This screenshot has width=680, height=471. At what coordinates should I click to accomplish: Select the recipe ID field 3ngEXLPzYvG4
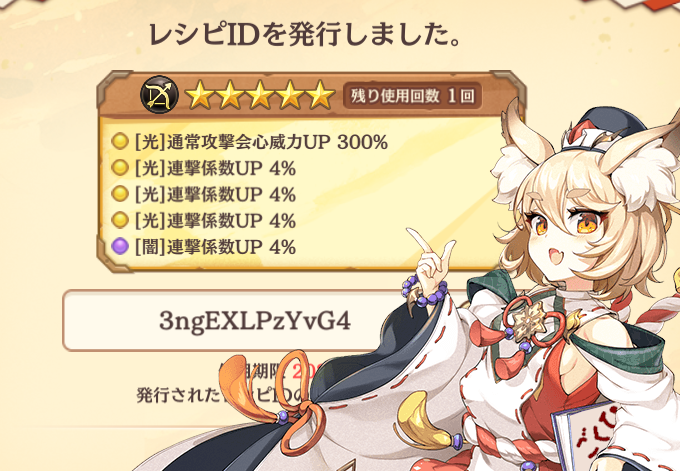(x=255, y=321)
